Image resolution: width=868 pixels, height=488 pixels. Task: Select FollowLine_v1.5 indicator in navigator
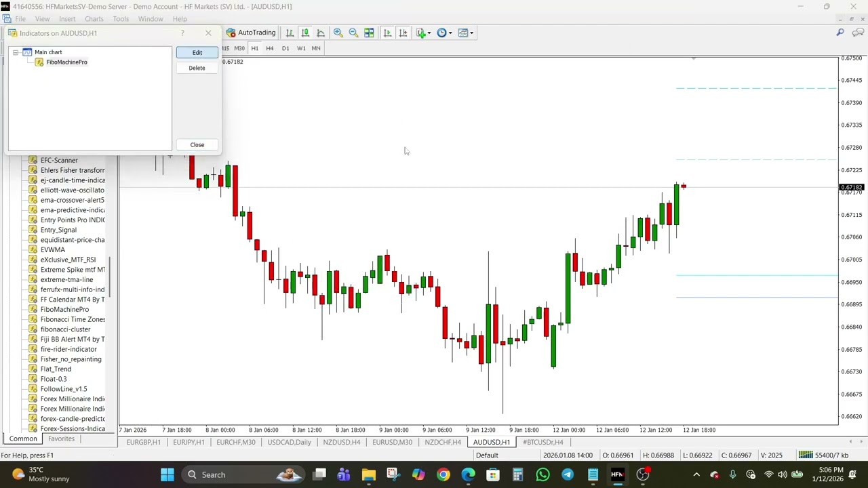click(x=64, y=389)
